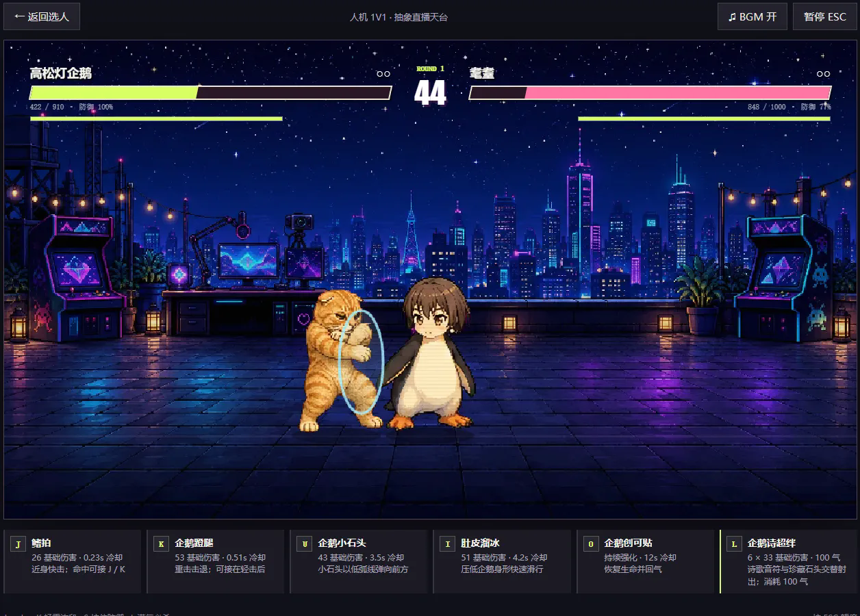Click description 重击击退；可接在轻击后
The width and height of the screenshot is (860, 616).
(x=220, y=569)
